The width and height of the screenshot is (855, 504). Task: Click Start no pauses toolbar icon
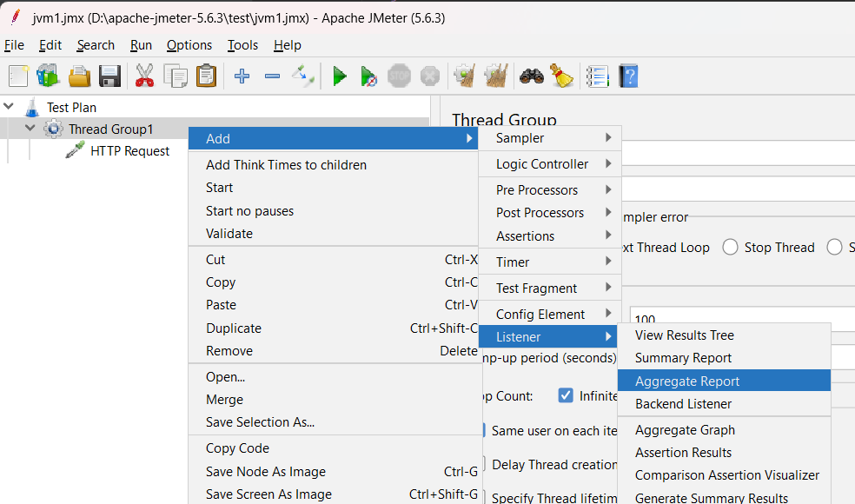[368, 76]
